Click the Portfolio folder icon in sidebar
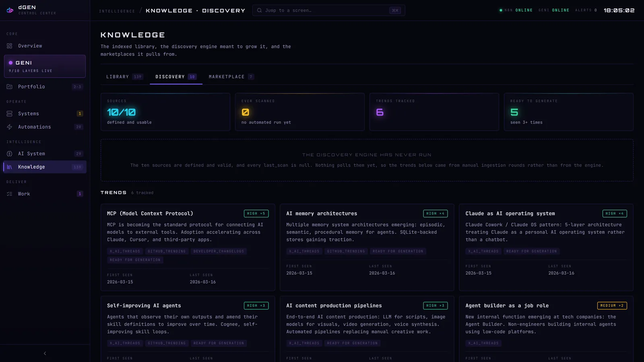 coord(10,86)
